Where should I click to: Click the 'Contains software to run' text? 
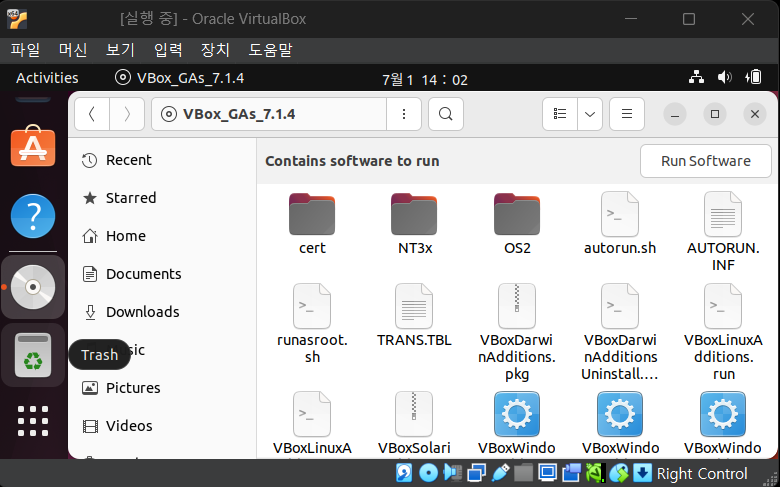coord(352,161)
